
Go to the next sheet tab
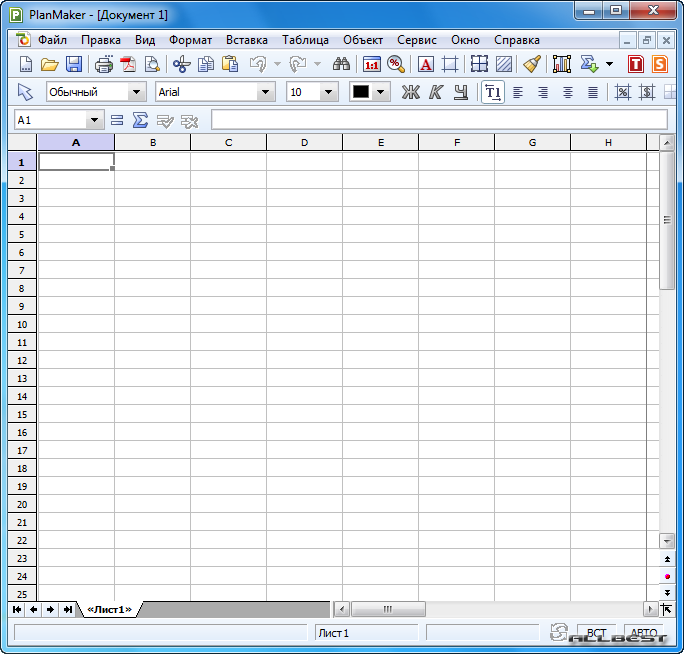[51, 609]
